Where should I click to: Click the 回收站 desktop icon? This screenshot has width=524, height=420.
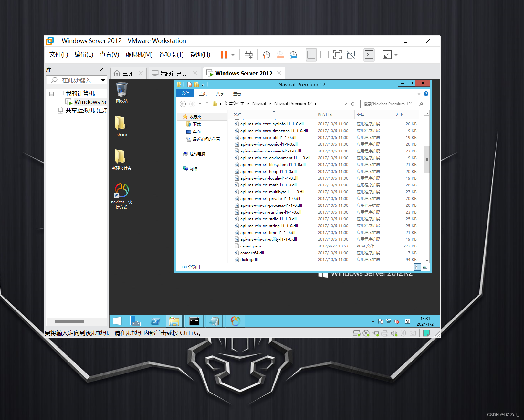(x=122, y=93)
